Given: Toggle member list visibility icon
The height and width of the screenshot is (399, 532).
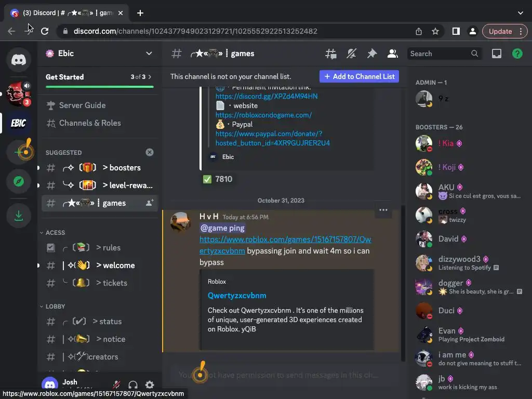Looking at the screenshot, I should point(393,54).
